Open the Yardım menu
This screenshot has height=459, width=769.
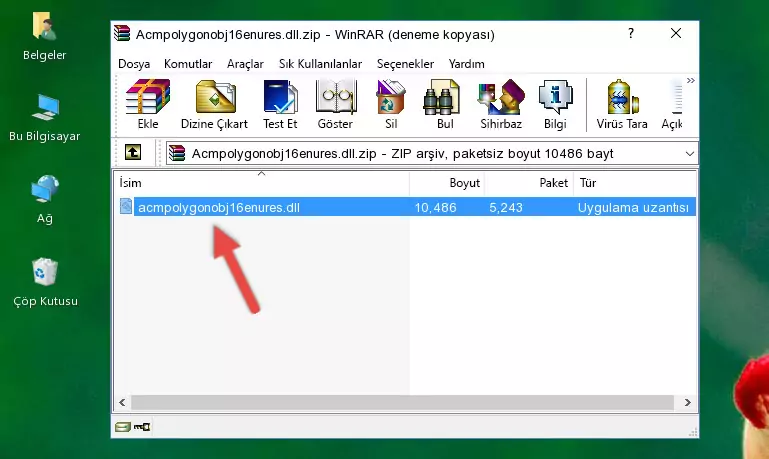(466, 64)
